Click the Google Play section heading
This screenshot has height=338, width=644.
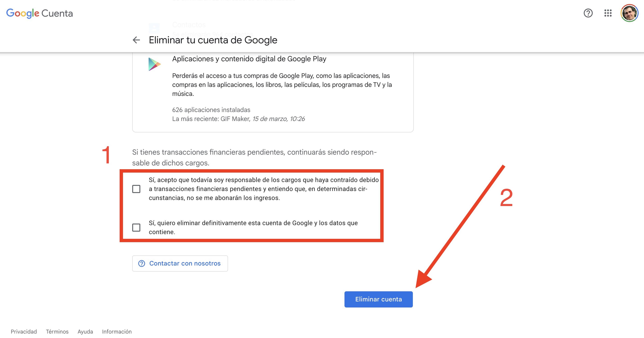(x=249, y=59)
